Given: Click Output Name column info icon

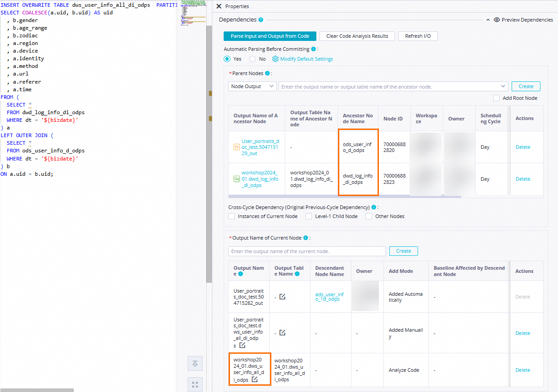Looking at the screenshot, I should (x=240, y=274).
